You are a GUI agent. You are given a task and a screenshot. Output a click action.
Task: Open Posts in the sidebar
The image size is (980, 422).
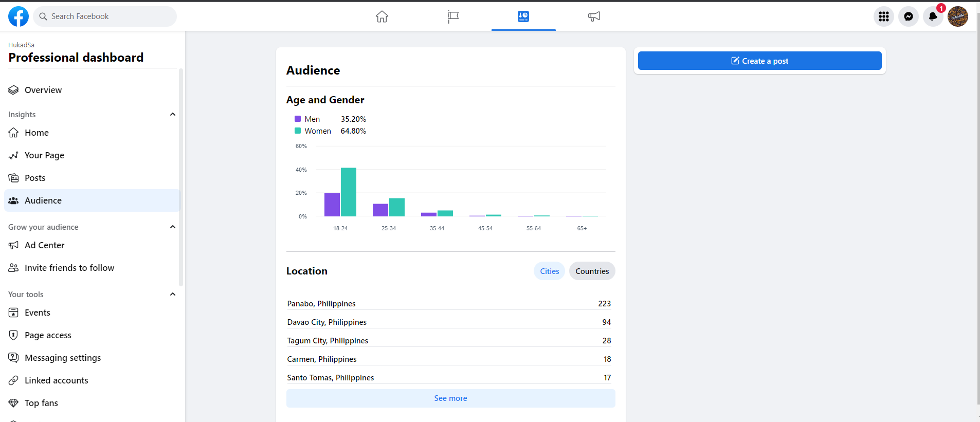click(x=35, y=178)
